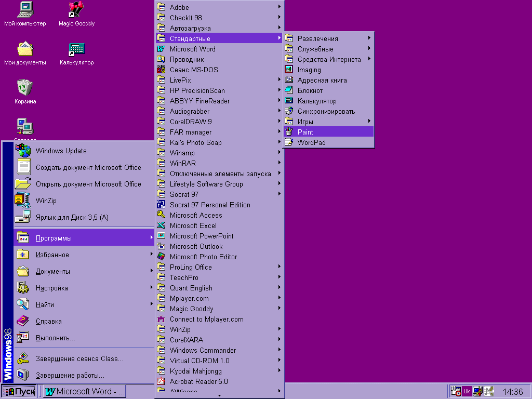Expand CheckIt 98 submenu arrow
Screen dimensions: 532x399
click(279, 17)
